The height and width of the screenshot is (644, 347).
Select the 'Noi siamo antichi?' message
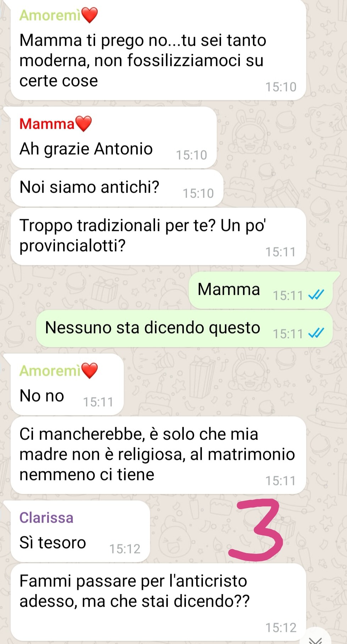coord(117,188)
